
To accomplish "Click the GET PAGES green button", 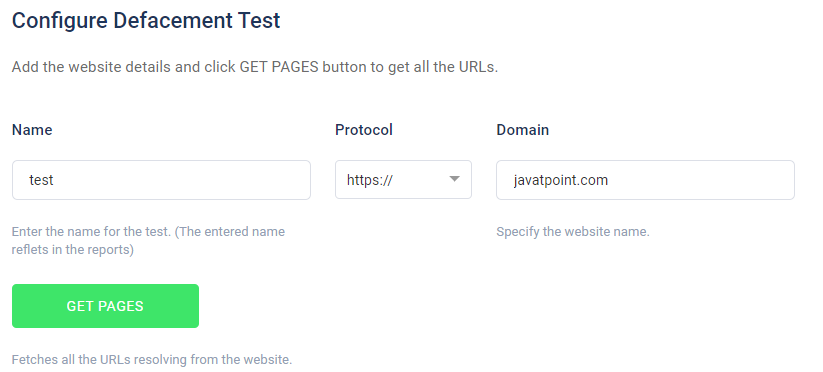I will coord(105,306).
